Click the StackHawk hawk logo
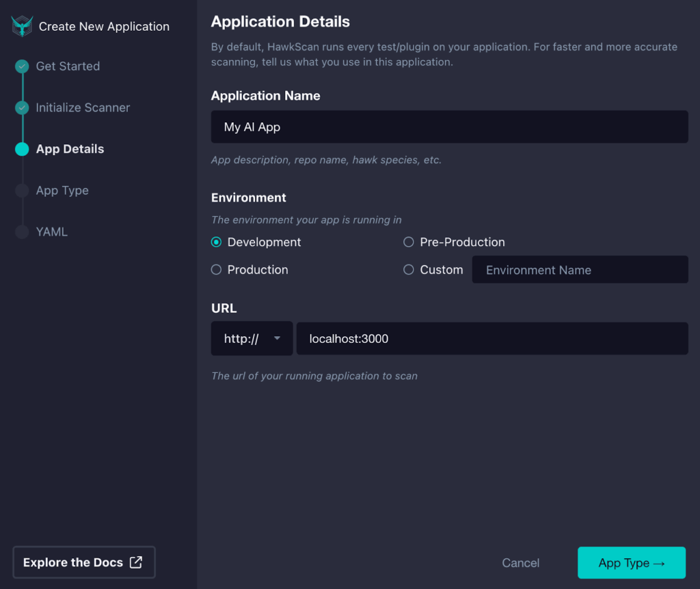700x589 pixels. pyautogui.click(x=21, y=26)
